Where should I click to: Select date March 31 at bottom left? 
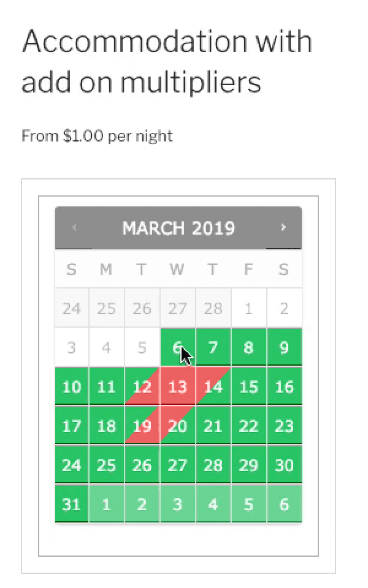point(71,504)
